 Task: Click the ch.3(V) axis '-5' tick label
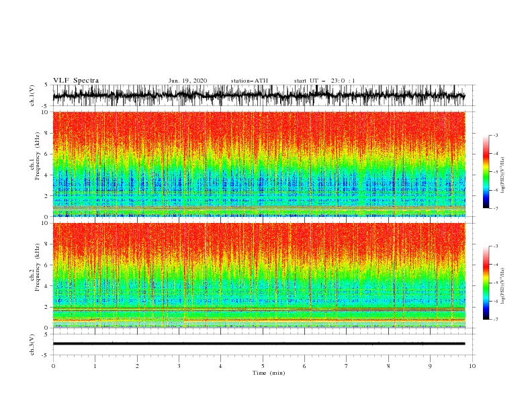point(46,355)
